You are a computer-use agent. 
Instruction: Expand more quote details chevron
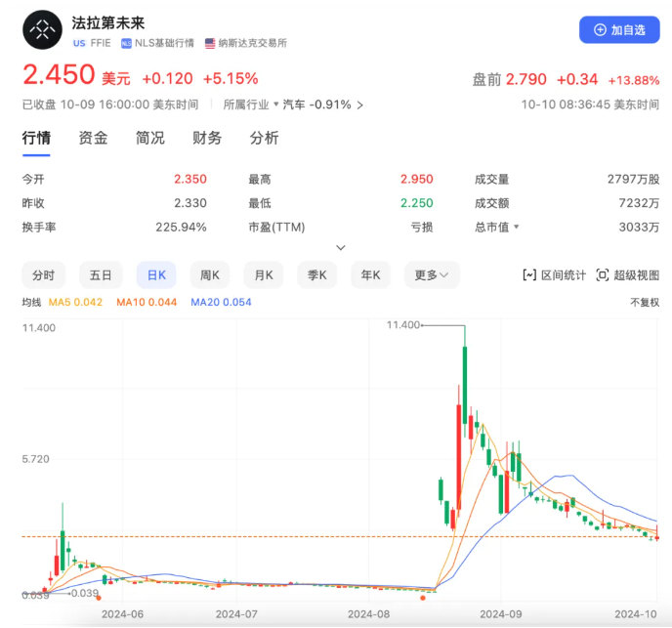[x=341, y=248]
